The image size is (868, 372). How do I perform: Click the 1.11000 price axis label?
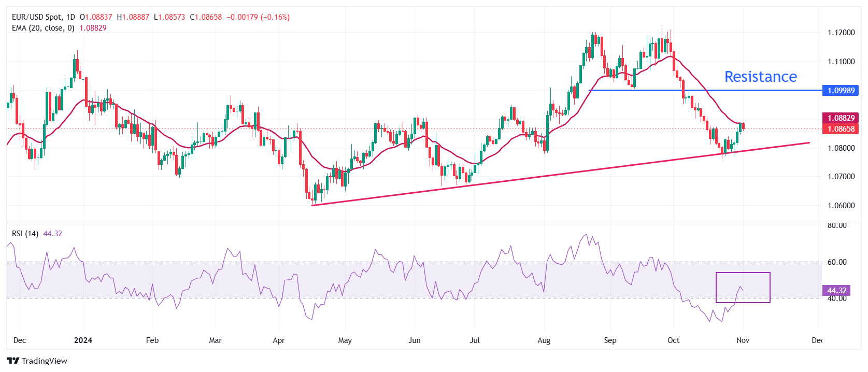coord(841,62)
